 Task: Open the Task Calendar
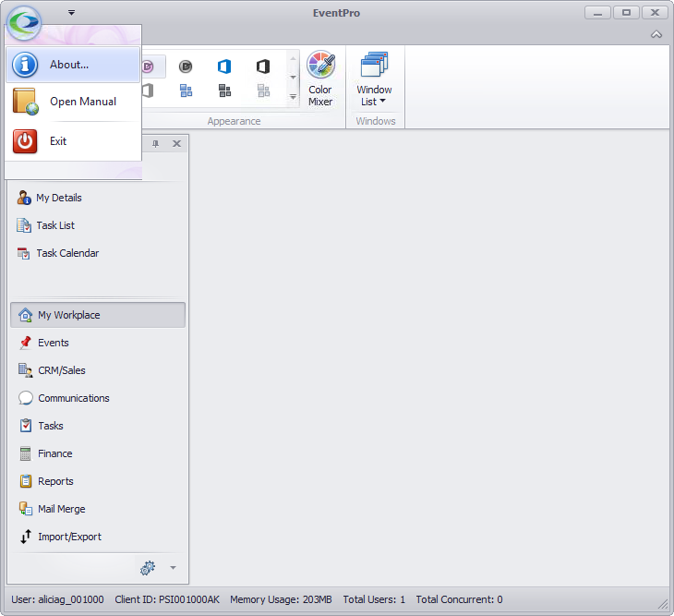tap(57, 253)
